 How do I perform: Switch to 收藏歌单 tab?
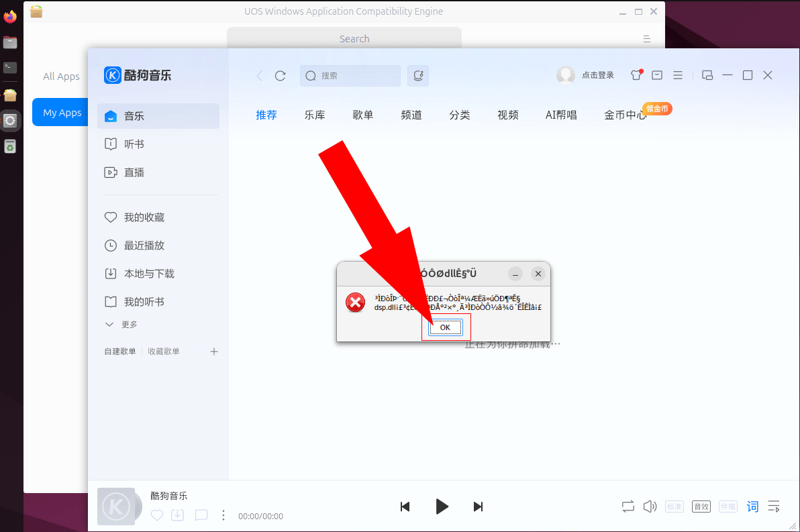163,352
